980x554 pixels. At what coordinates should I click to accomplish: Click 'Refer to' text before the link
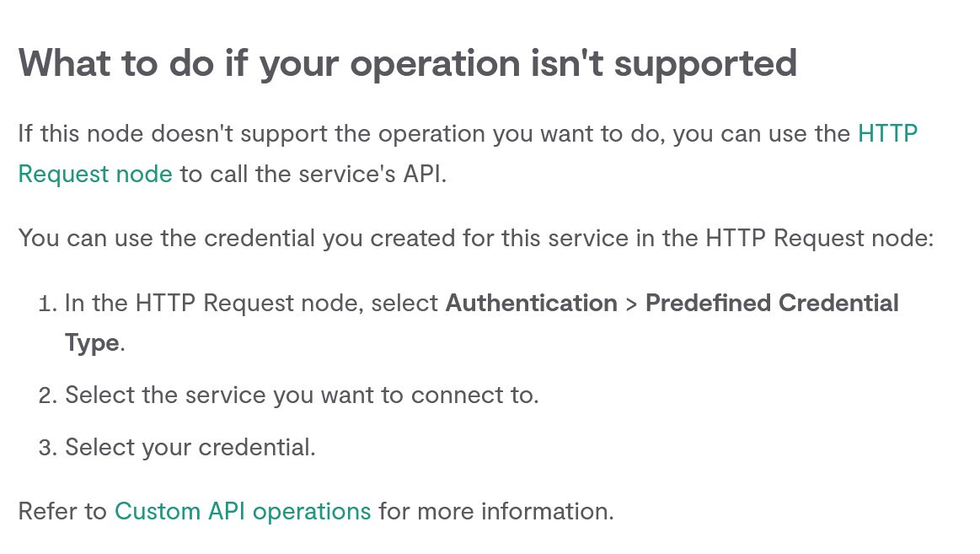[62, 512]
